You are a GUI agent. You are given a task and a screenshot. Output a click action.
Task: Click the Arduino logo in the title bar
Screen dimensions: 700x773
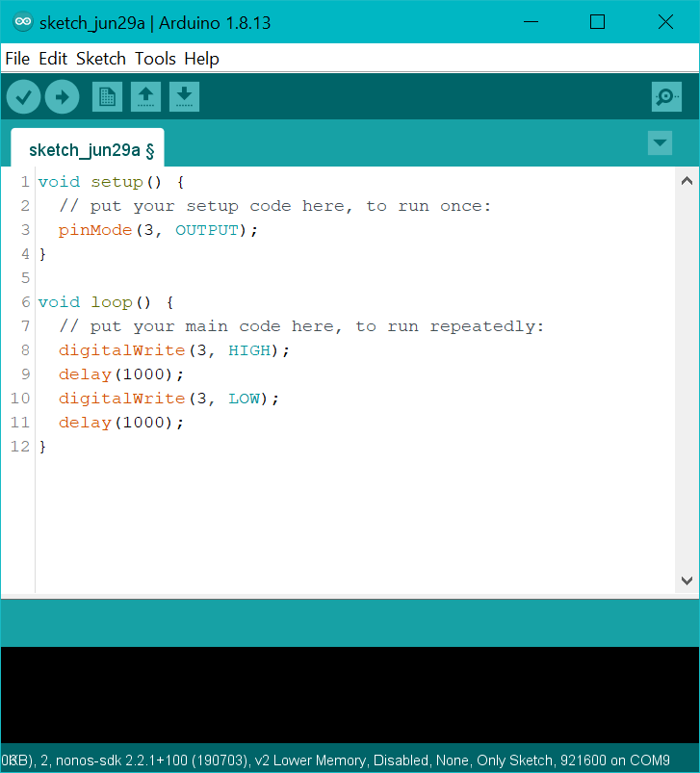(x=23, y=22)
